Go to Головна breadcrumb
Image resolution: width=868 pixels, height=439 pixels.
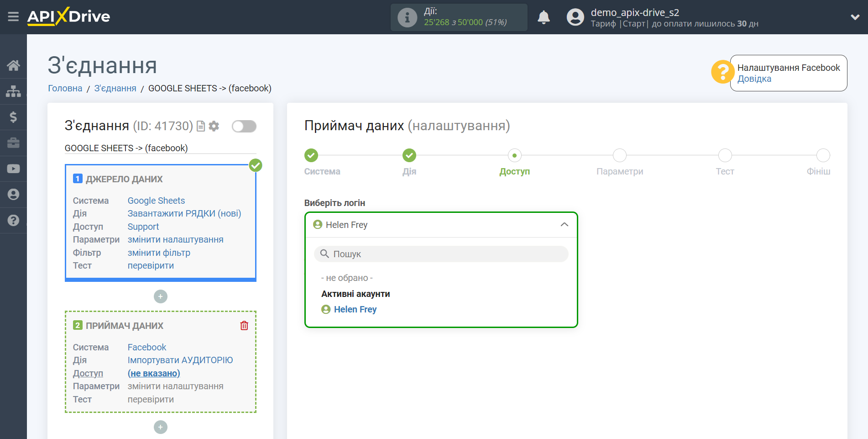click(65, 88)
